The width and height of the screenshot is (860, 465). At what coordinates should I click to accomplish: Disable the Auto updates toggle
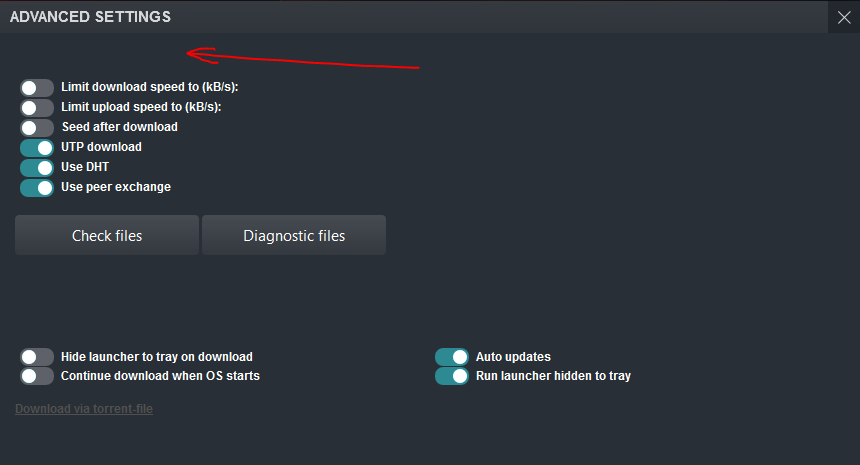pos(452,357)
